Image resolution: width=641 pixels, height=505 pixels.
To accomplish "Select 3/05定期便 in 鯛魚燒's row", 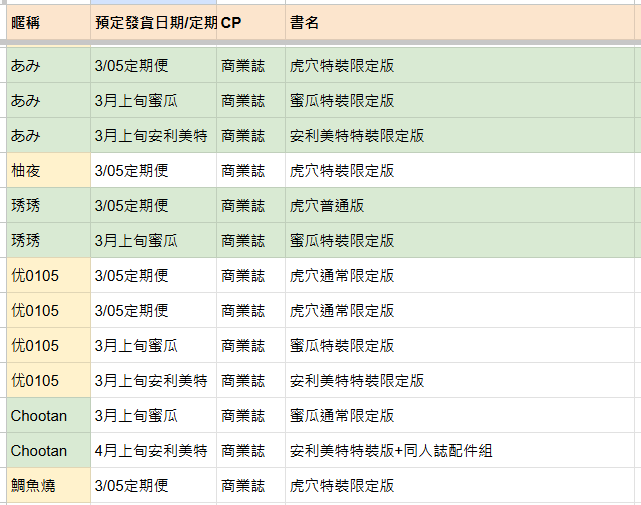I will [x=153, y=486].
